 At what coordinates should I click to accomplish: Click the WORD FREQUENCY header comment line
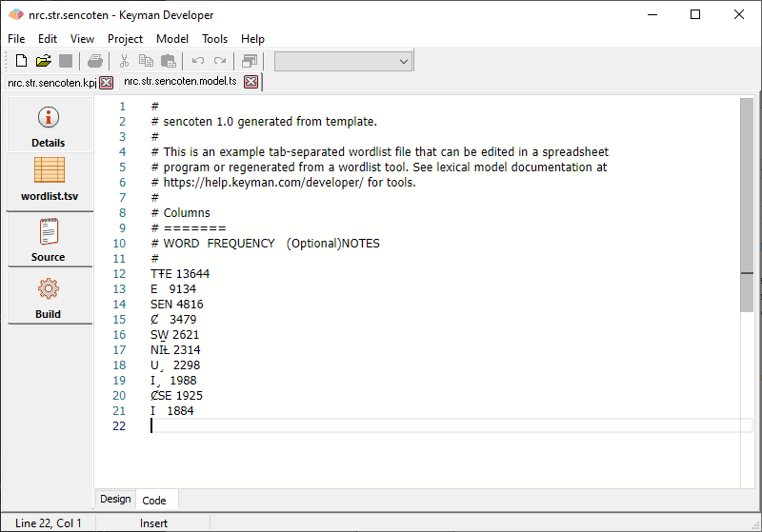pyautogui.click(x=266, y=244)
